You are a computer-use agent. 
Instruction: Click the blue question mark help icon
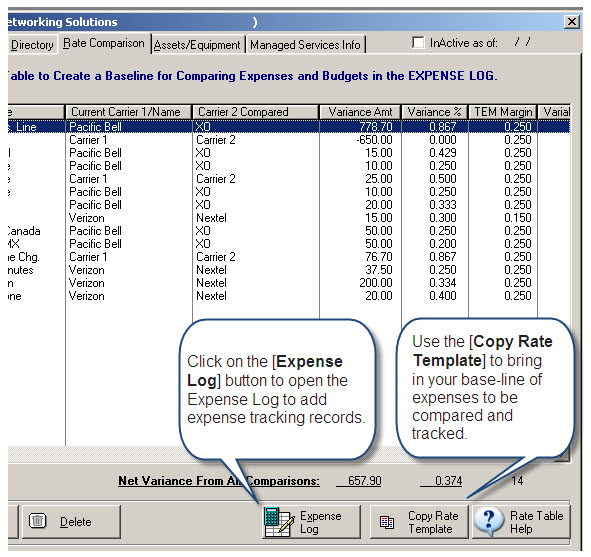(489, 521)
